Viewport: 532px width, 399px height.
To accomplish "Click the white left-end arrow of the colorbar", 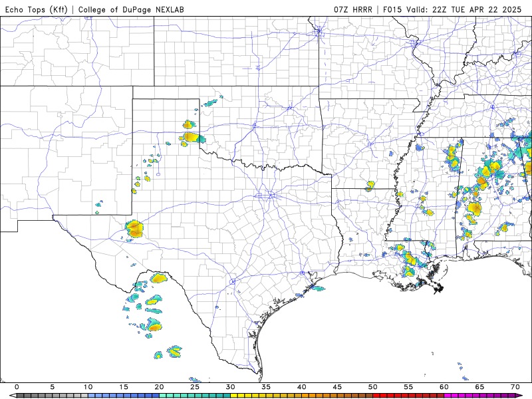I will tap(13, 396).
